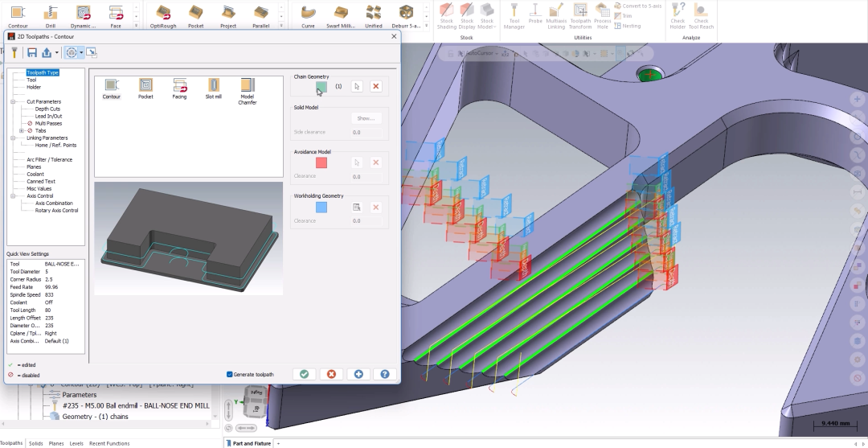Expand the Tabs tree node
Viewport: 868px width, 448px height.
tap(22, 130)
